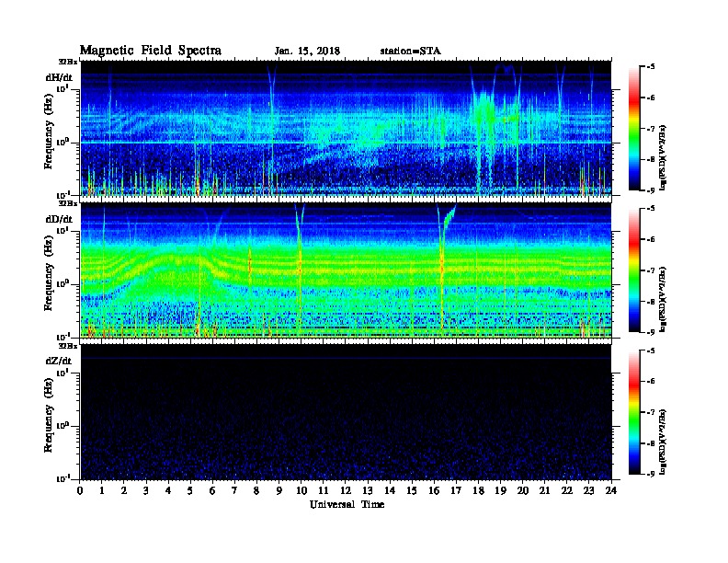Screen dimensions: 728x563
Task: Click hour 7 on the time axis
Action: (x=234, y=490)
